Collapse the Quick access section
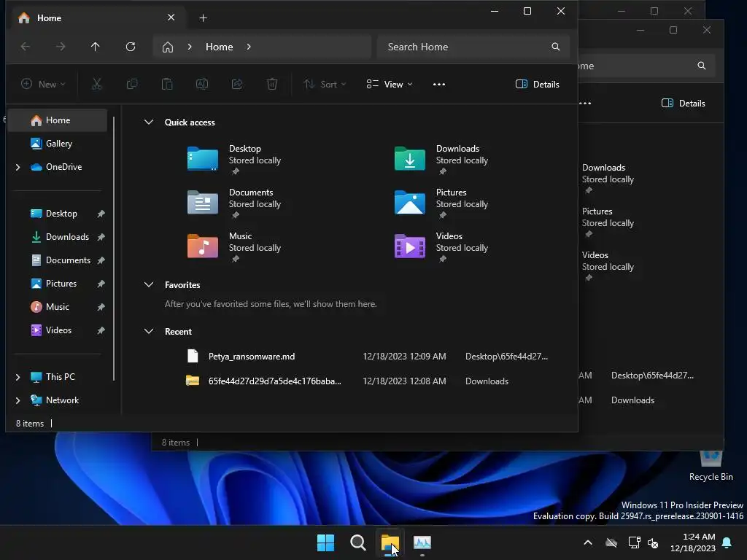This screenshot has height=560, width=747. (149, 122)
